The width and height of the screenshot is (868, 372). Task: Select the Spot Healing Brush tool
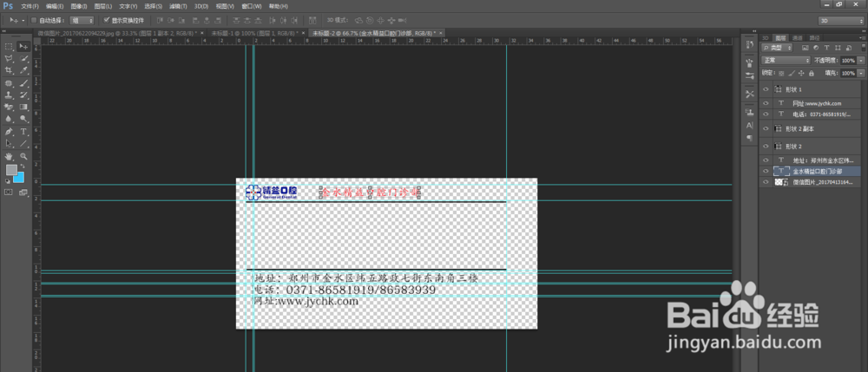coord(9,83)
